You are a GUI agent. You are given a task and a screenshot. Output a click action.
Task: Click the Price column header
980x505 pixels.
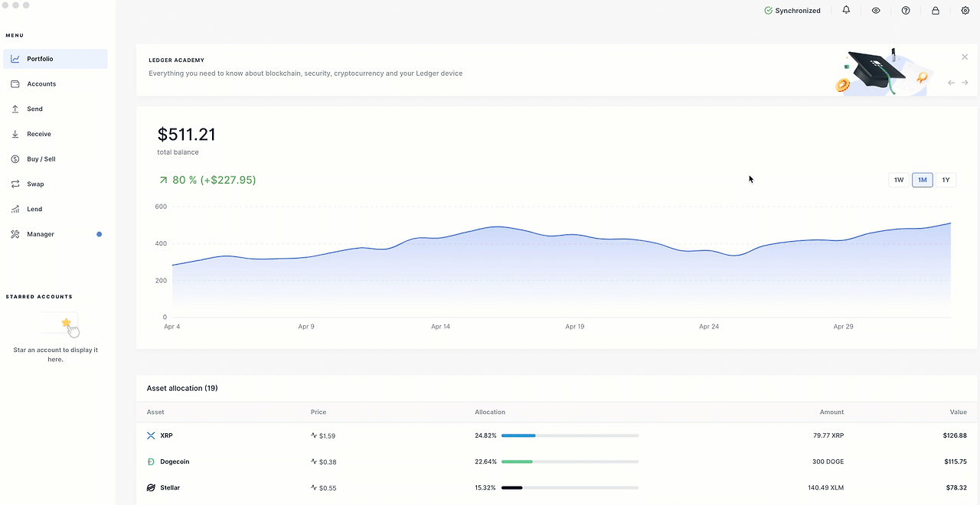pyautogui.click(x=318, y=412)
